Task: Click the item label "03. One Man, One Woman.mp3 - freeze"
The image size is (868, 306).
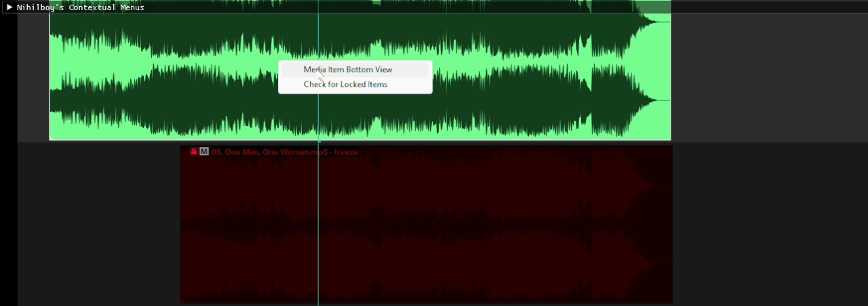Action: pyautogui.click(x=284, y=152)
